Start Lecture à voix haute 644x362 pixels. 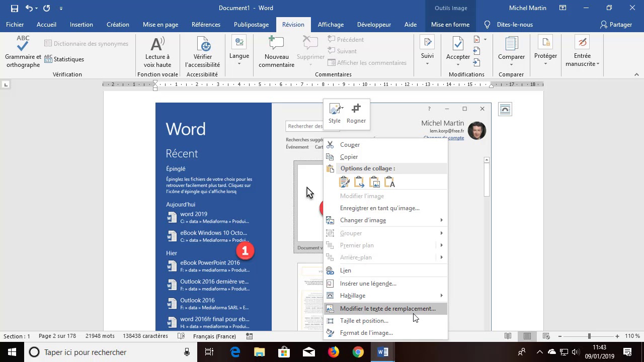point(157,52)
